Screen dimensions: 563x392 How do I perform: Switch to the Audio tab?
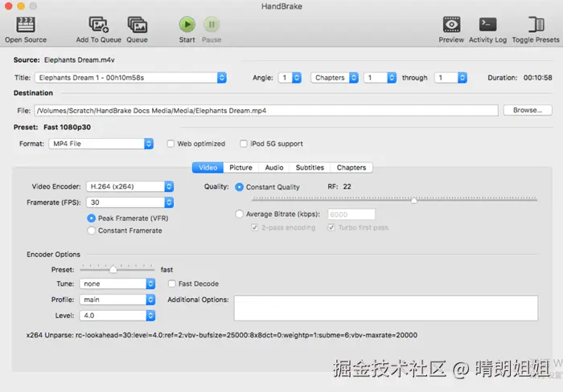pos(274,168)
